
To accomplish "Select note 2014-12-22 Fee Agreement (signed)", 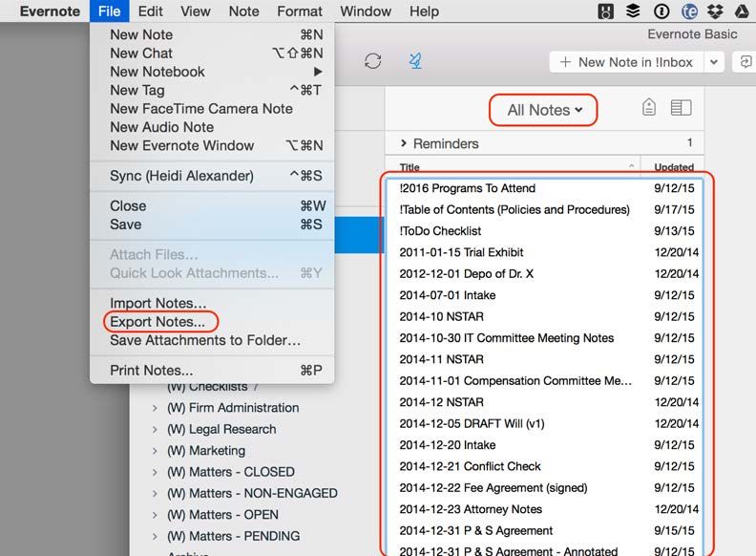I will 545,488.
